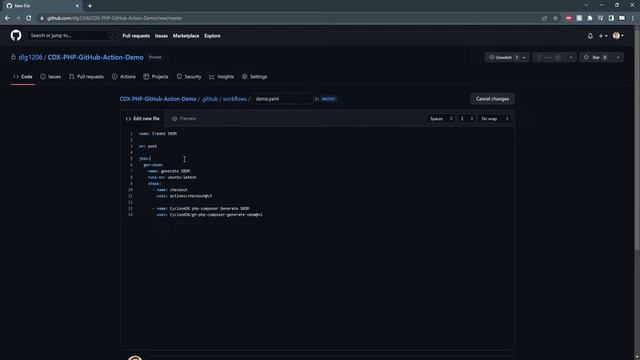The image size is (640, 360).
Task: Click the master branch label
Action: (x=329, y=99)
